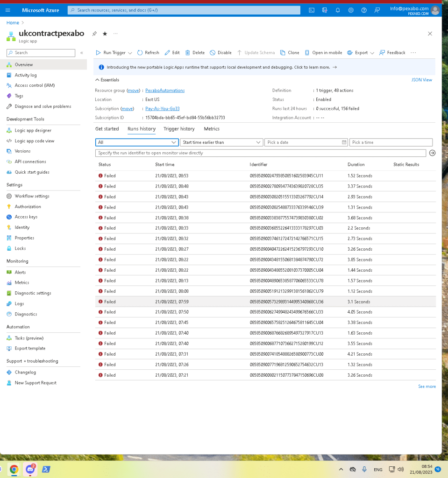Image resolution: width=448 pixels, height=478 pixels.
Task: Expand the Run Trigger dropdown
Action: click(x=130, y=53)
